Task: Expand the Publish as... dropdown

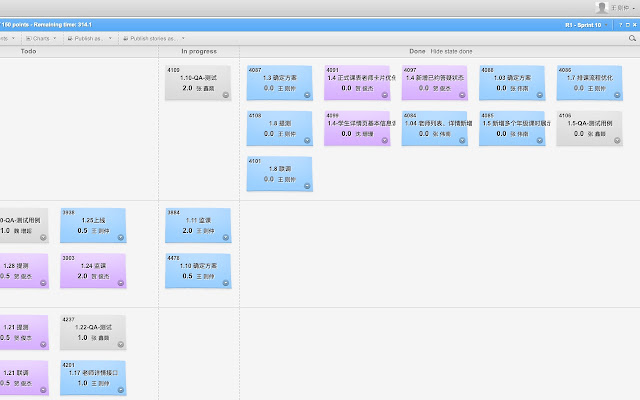Action: click(90, 38)
